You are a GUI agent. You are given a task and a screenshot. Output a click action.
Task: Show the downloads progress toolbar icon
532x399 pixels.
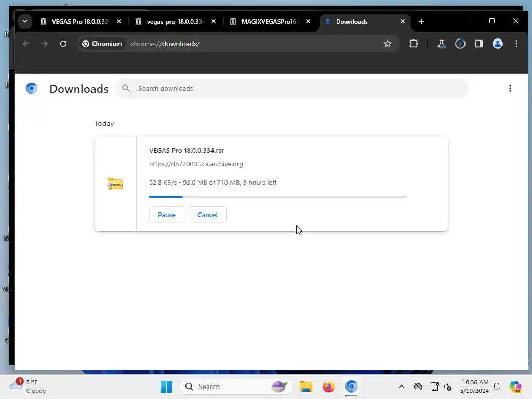point(460,44)
